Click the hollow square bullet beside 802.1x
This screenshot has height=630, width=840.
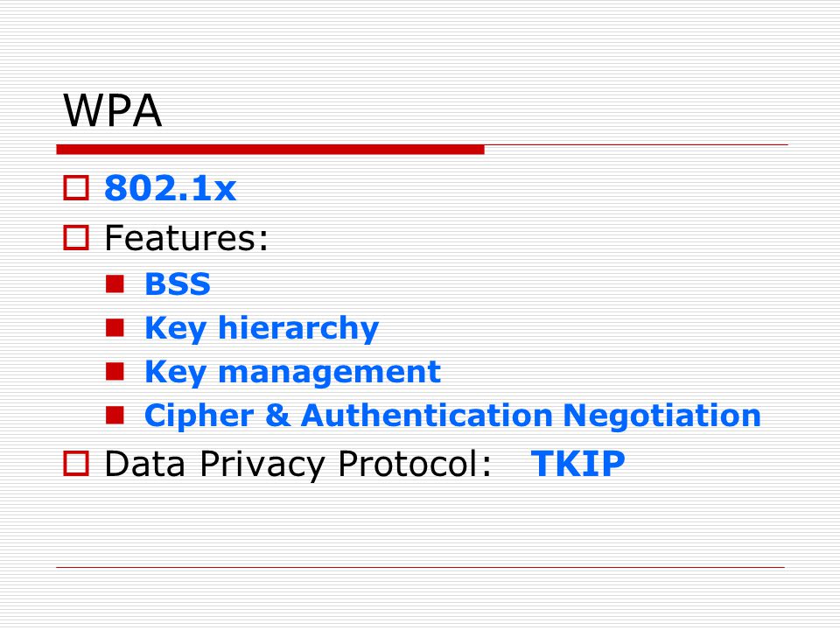pyautogui.click(x=76, y=188)
